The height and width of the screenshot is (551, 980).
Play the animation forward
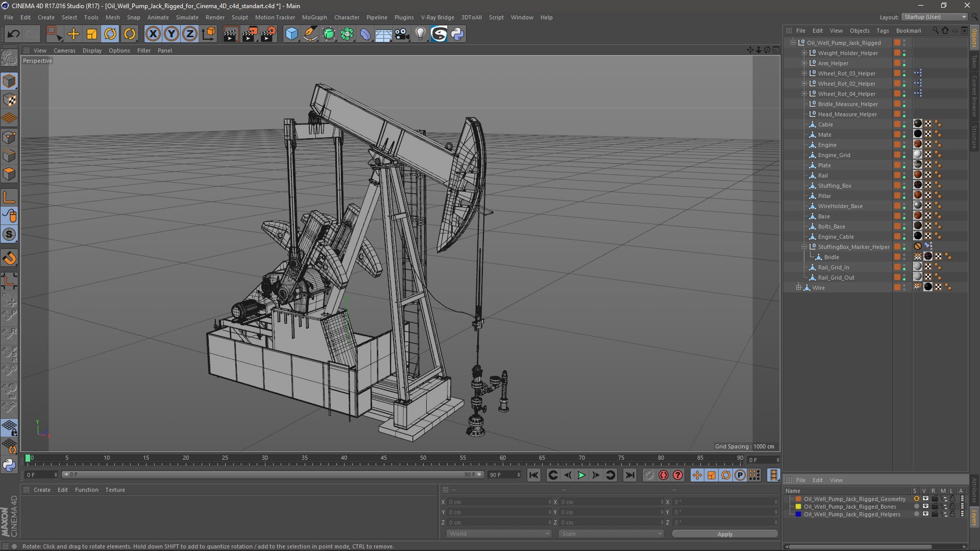(x=581, y=475)
